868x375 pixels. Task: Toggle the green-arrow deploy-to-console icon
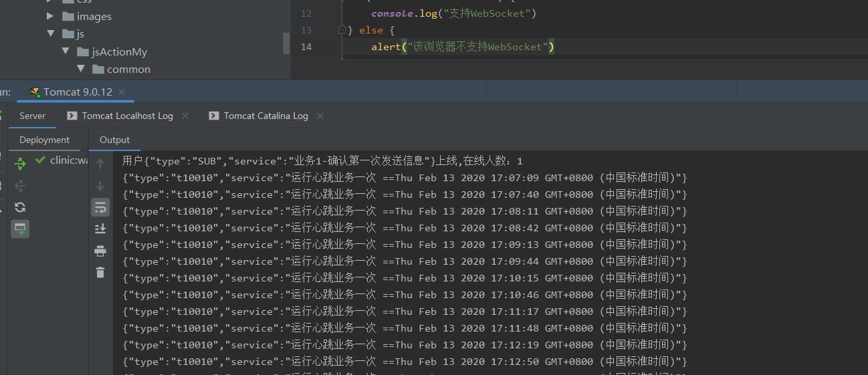click(x=20, y=229)
